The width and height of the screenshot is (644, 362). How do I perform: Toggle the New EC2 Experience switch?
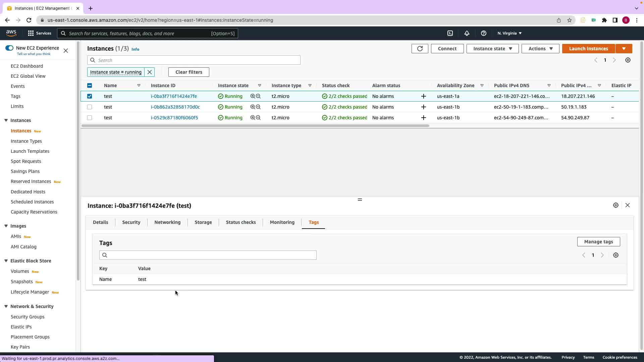9,48
